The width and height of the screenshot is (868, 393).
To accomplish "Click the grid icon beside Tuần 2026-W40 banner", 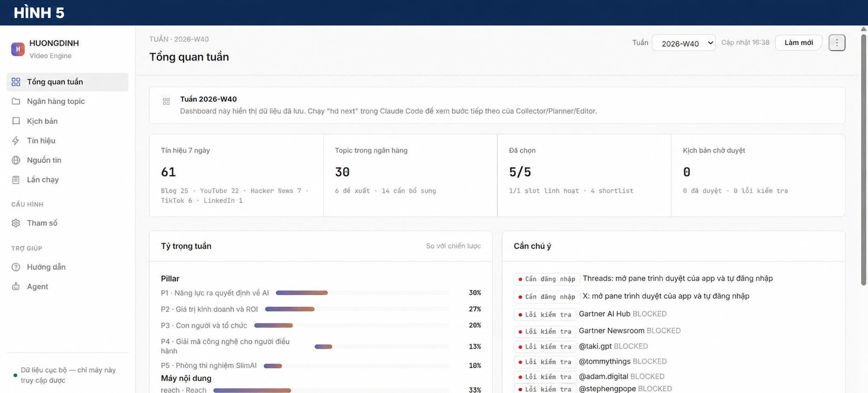I will pyautogui.click(x=166, y=102).
